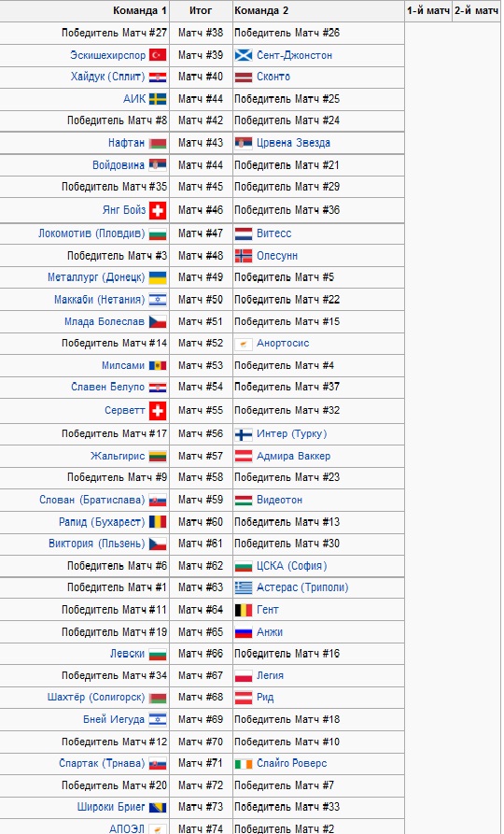504x834 pixels.
Task: Click the Finnish flag beside Интер (Турку)
Action: pos(244,434)
